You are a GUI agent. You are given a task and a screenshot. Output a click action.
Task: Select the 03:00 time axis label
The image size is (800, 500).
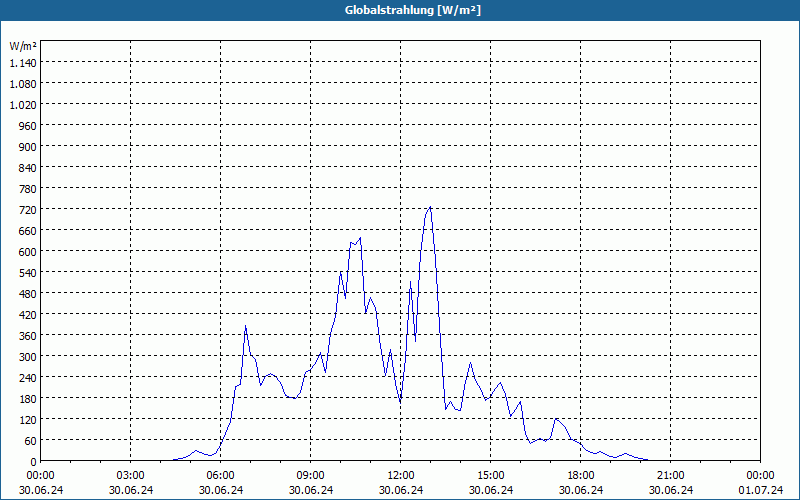(x=131, y=476)
